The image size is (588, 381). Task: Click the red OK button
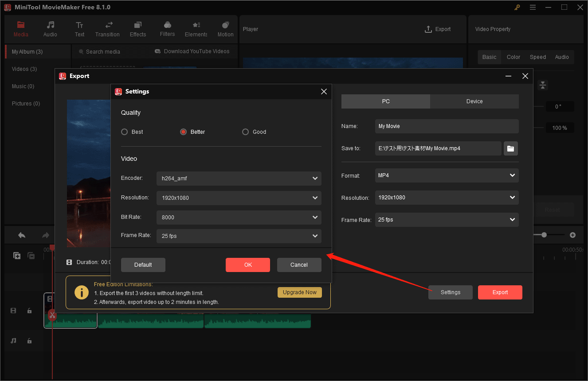248,265
